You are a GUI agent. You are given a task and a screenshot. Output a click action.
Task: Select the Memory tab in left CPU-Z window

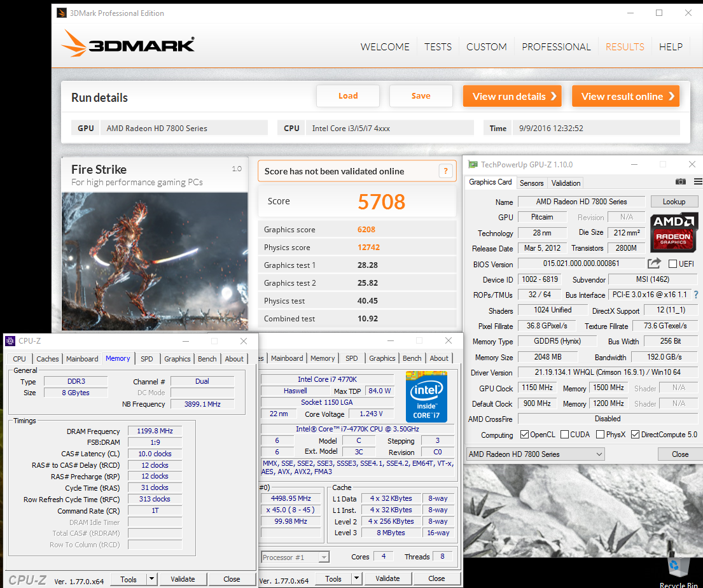click(x=118, y=358)
